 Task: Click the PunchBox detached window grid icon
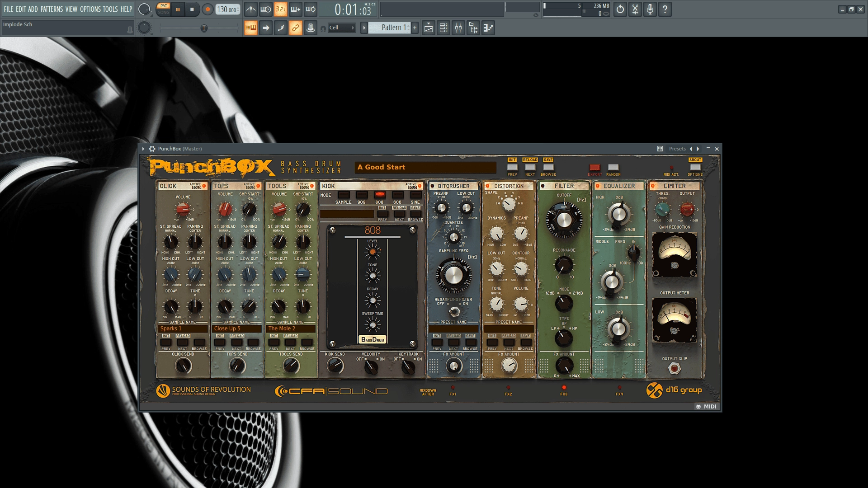660,149
